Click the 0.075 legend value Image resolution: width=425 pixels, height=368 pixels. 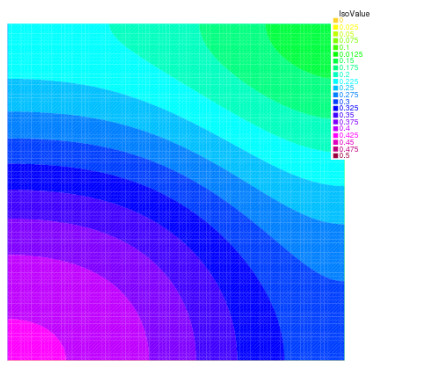tap(349, 41)
